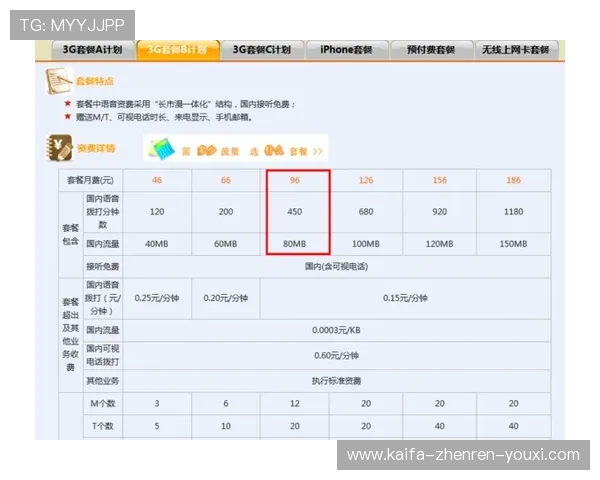600x480 pixels.
Task: Click the yen notebook icon beside 资费详情
Action: coord(59,148)
